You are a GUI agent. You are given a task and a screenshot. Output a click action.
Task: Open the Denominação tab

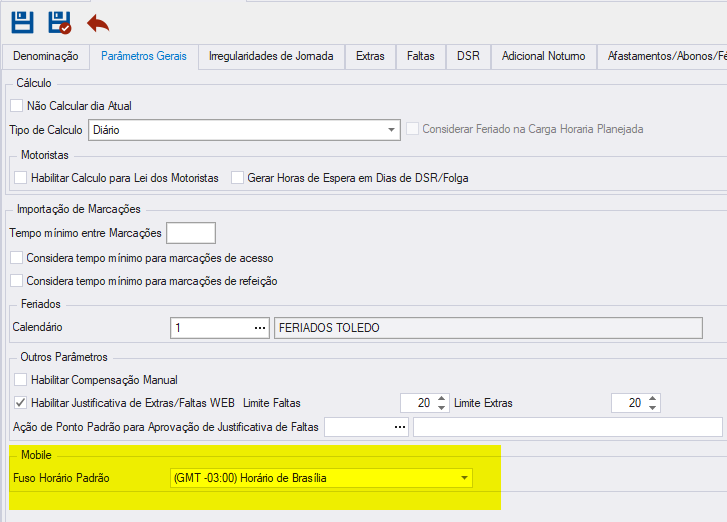(45, 57)
